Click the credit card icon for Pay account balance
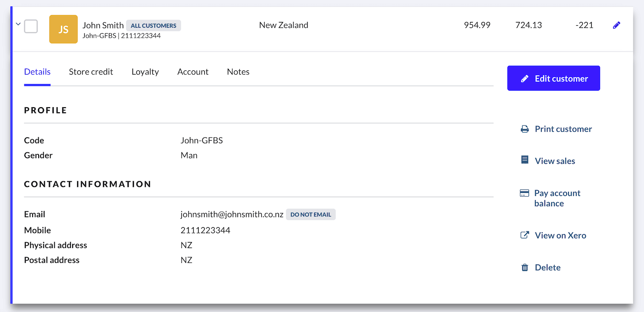 [x=524, y=193]
